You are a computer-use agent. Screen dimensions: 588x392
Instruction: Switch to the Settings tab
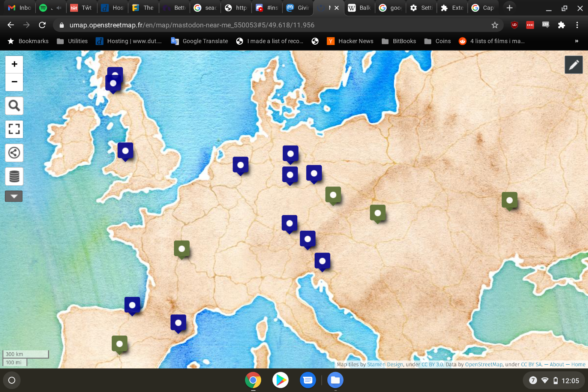pyautogui.click(x=421, y=8)
